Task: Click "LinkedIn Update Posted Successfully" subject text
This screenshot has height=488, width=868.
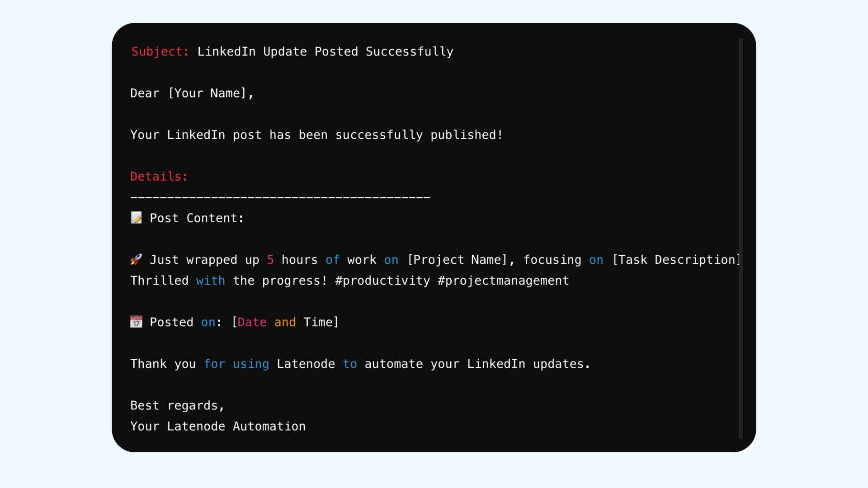Action: click(325, 52)
